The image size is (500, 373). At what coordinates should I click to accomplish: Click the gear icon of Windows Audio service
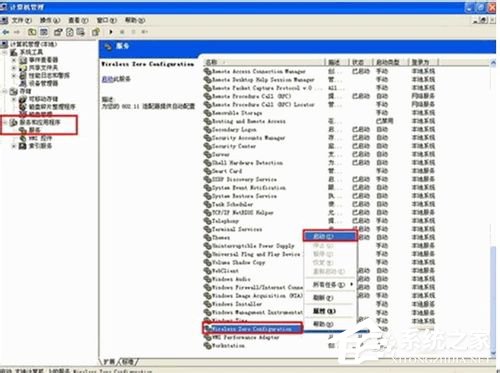point(207,279)
